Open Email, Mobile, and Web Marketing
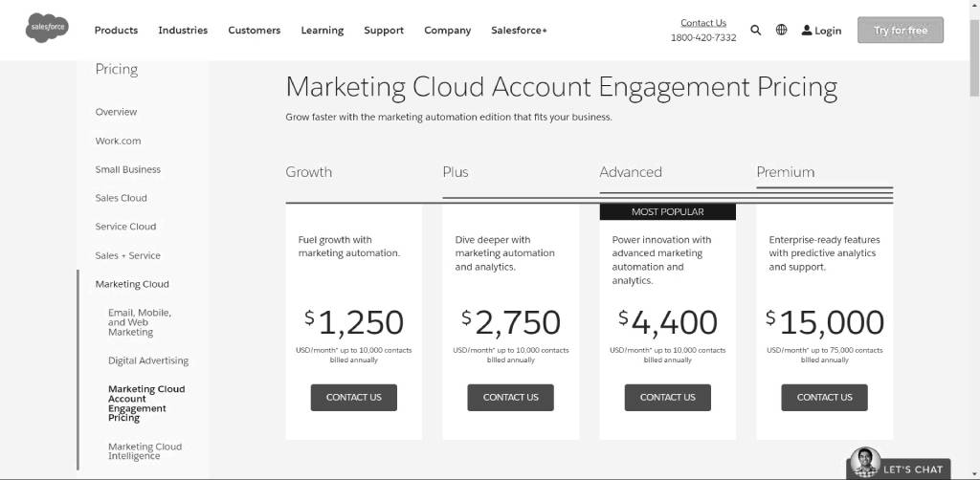This screenshot has height=480, width=980. coord(140,322)
